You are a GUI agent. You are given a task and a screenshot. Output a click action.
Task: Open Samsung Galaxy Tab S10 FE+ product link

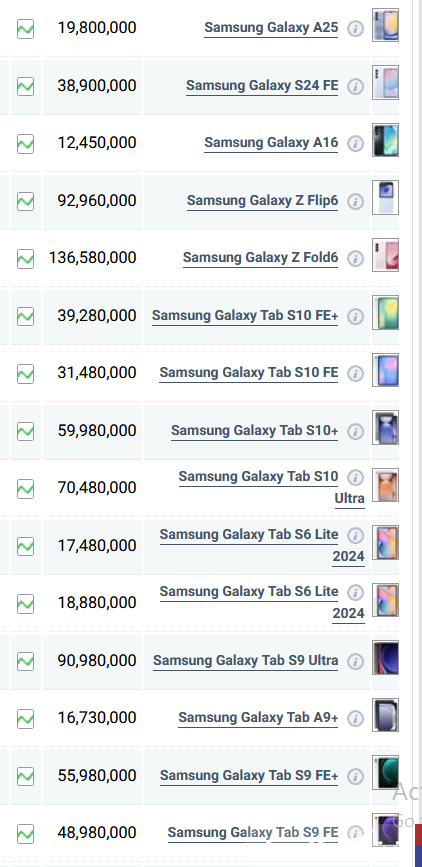245,316
